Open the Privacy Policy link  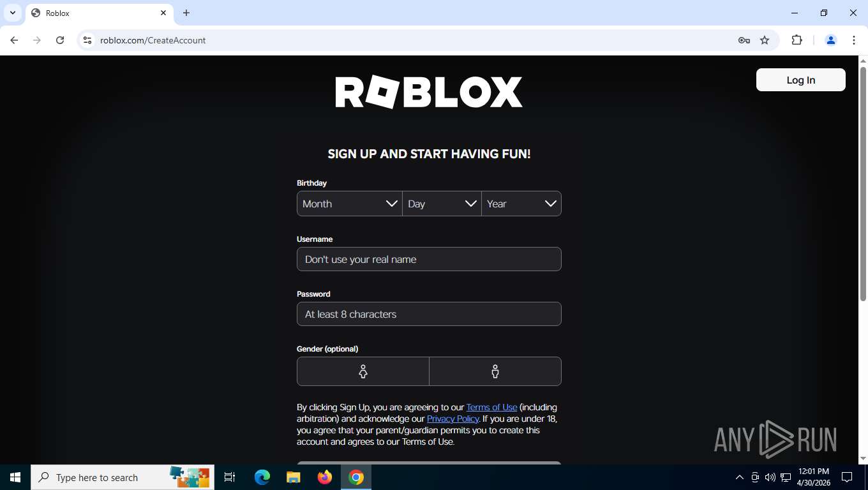[453, 419]
